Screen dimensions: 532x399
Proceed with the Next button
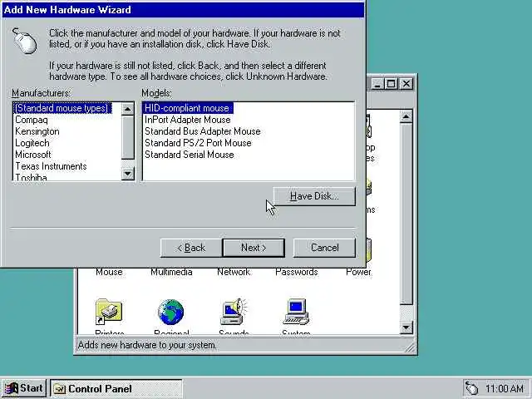coord(254,248)
